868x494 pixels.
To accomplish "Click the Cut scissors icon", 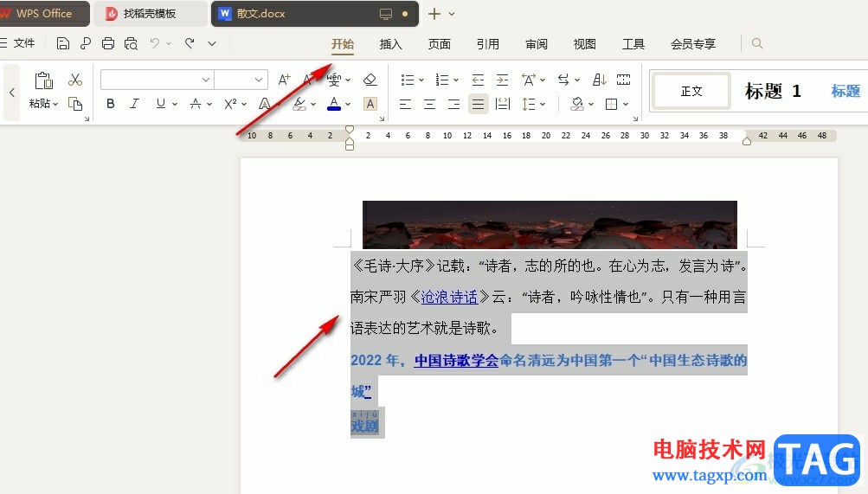I will tap(75, 80).
